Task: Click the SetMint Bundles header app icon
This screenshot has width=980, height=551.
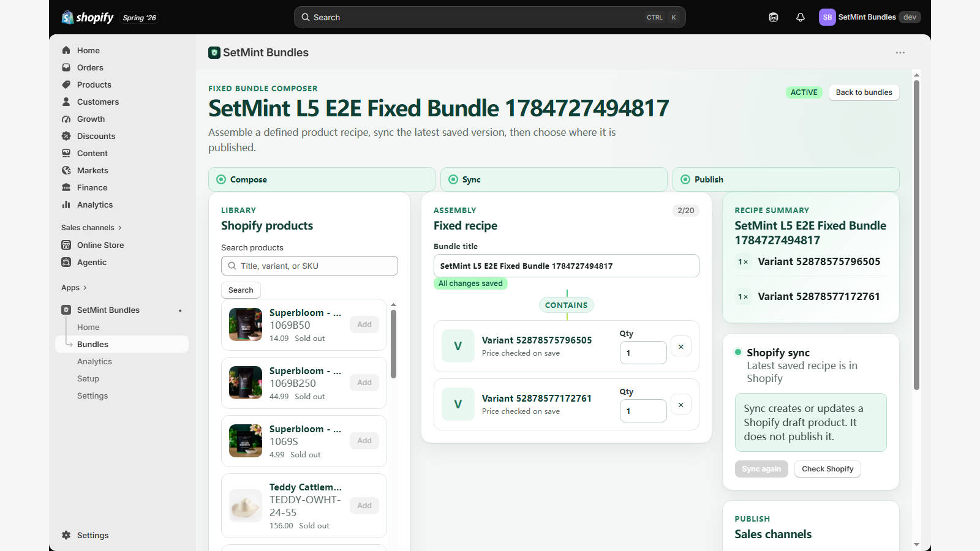Action: click(214, 53)
